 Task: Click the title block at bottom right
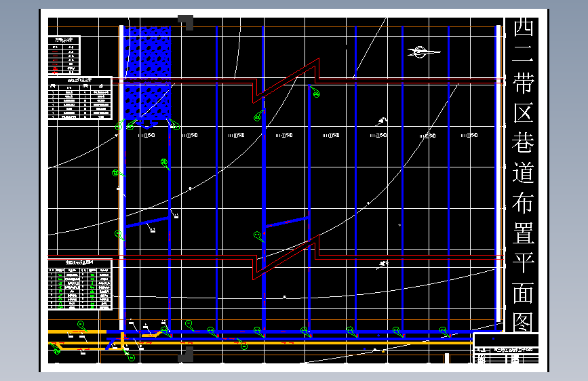point(506,348)
